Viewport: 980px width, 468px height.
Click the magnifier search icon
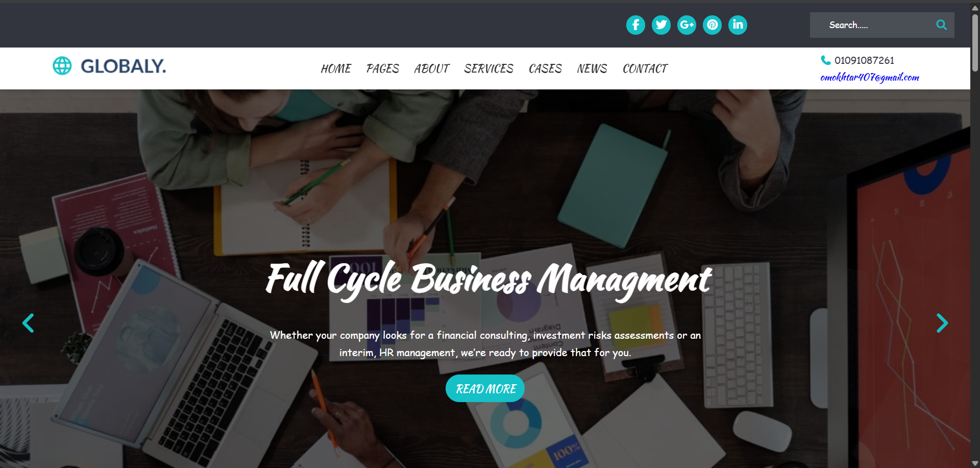coord(941,25)
